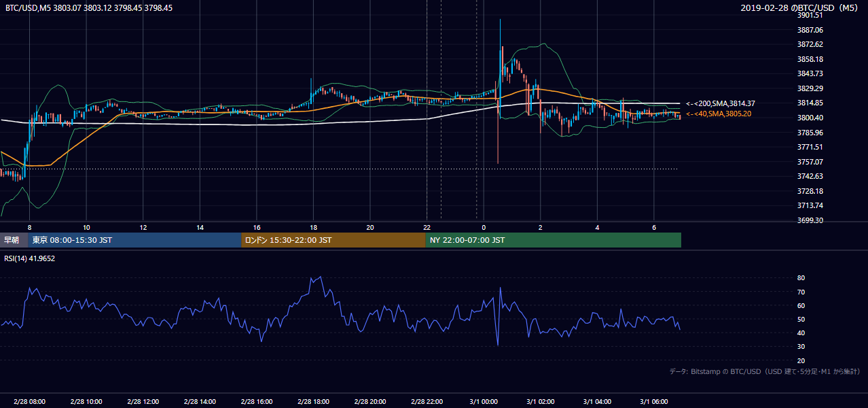Screen dimensions: 868x408
Task: Click the 2/28 20:00 time label
Action: pyautogui.click(x=370, y=402)
